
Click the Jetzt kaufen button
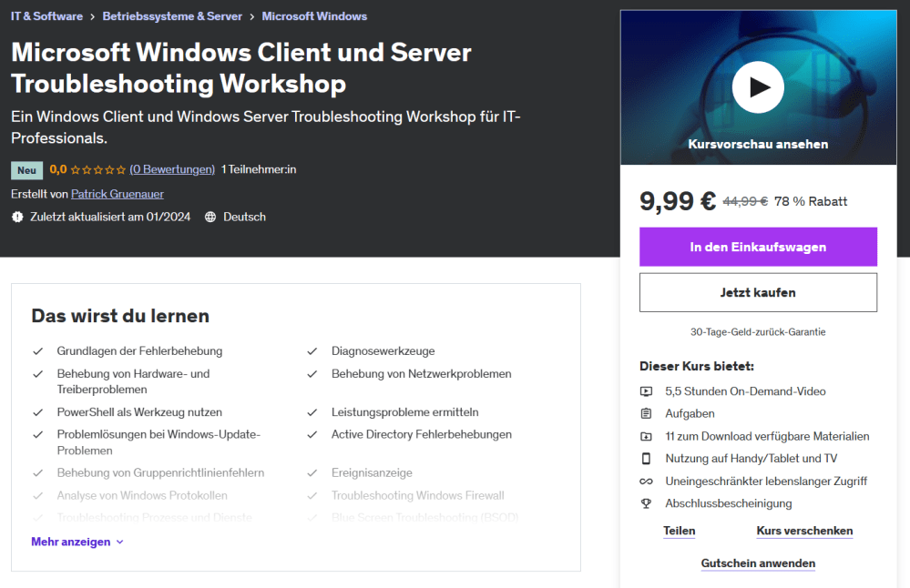point(758,292)
